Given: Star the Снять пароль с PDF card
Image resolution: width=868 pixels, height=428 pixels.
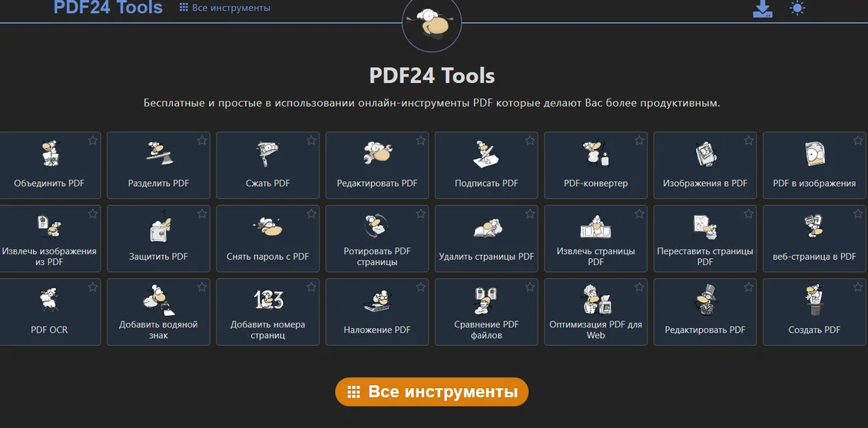Looking at the screenshot, I should 311,214.
